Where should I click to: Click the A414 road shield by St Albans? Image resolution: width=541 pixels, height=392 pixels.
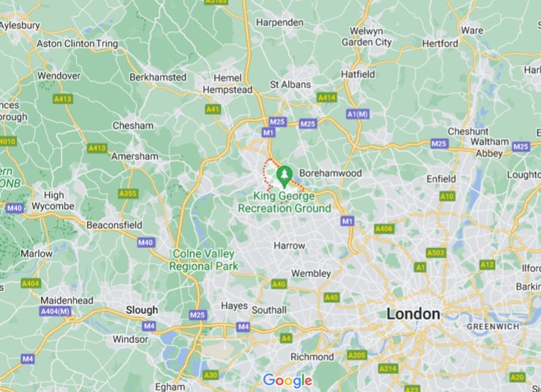coord(326,98)
